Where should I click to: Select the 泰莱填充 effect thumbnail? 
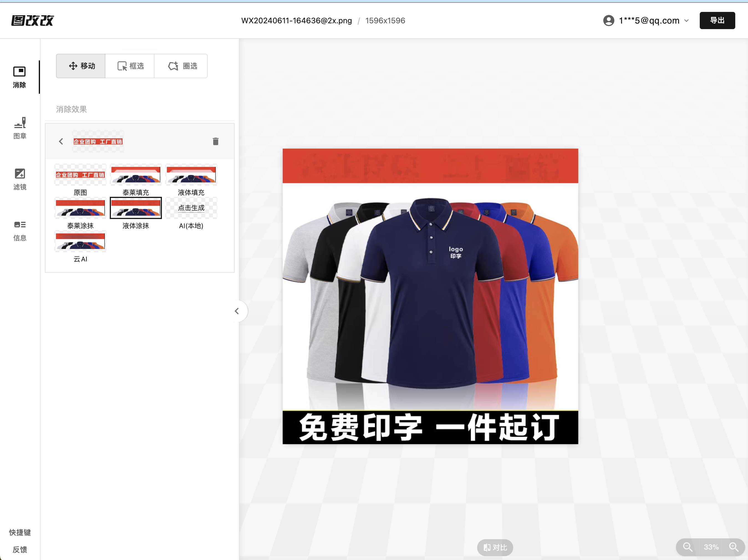tap(136, 175)
